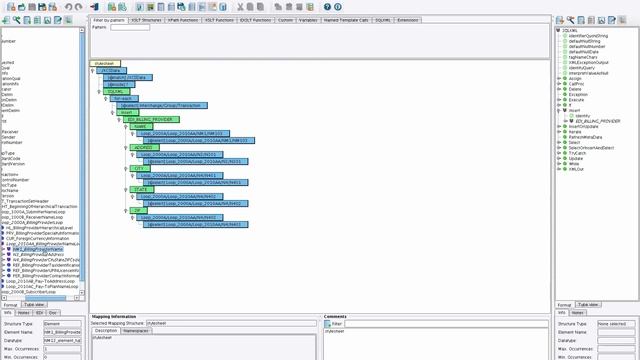Select the stylesheet root node in mapping
The height and width of the screenshot is (360, 640).
[105, 63]
